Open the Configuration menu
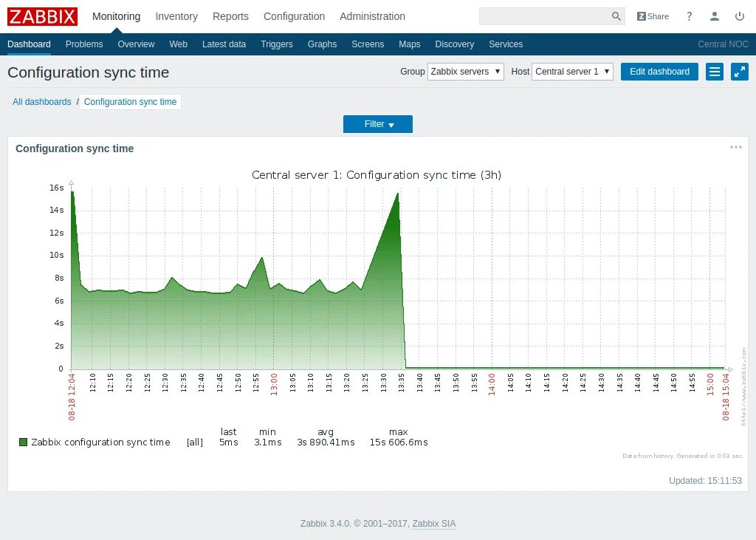The height and width of the screenshot is (540, 756). 294,16
